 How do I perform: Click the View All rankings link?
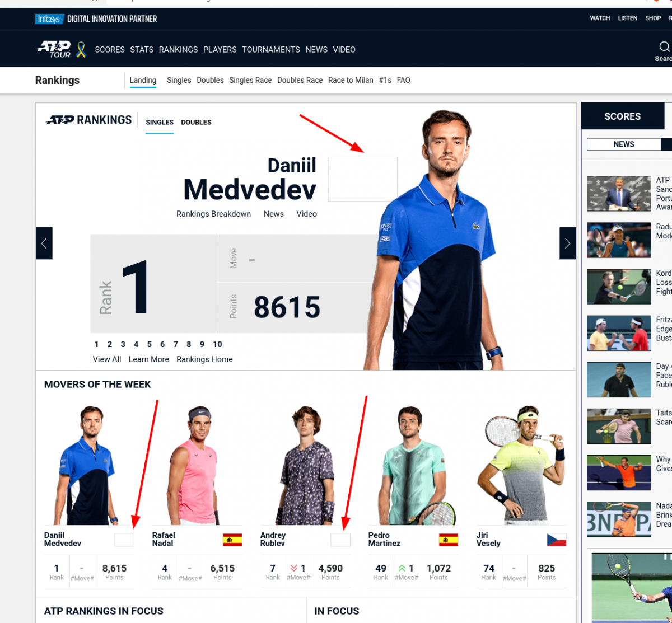tap(107, 359)
